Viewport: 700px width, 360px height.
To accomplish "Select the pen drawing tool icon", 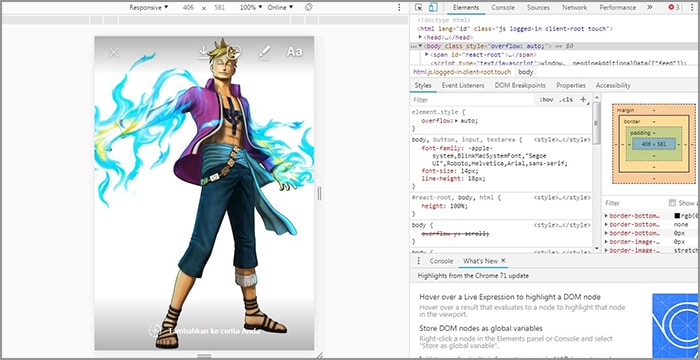I will (x=264, y=52).
